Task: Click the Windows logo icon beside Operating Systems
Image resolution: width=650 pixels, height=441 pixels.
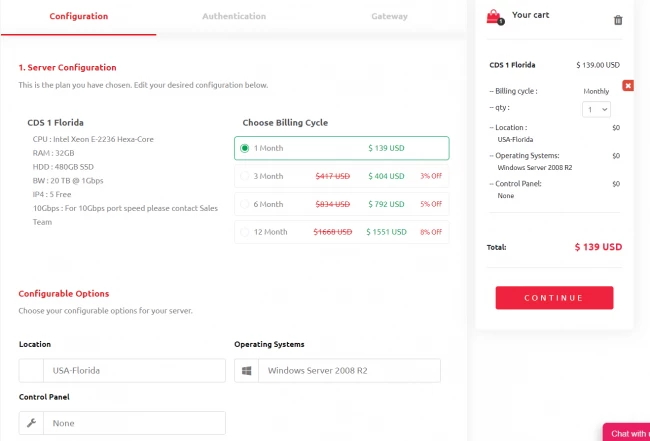Action: [x=247, y=371]
